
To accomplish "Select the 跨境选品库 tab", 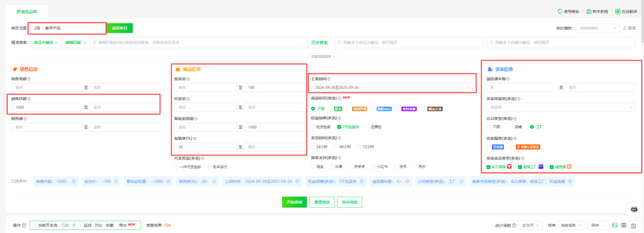I will click(x=27, y=11).
